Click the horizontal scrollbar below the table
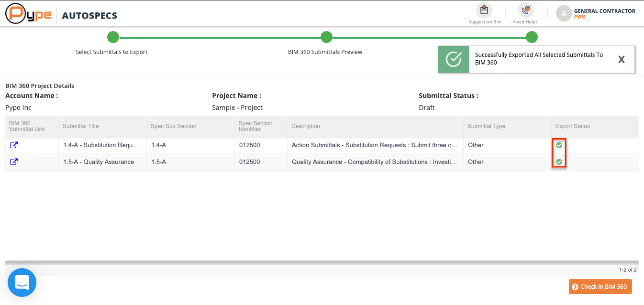This screenshot has width=644, height=305. click(x=322, y=262)
